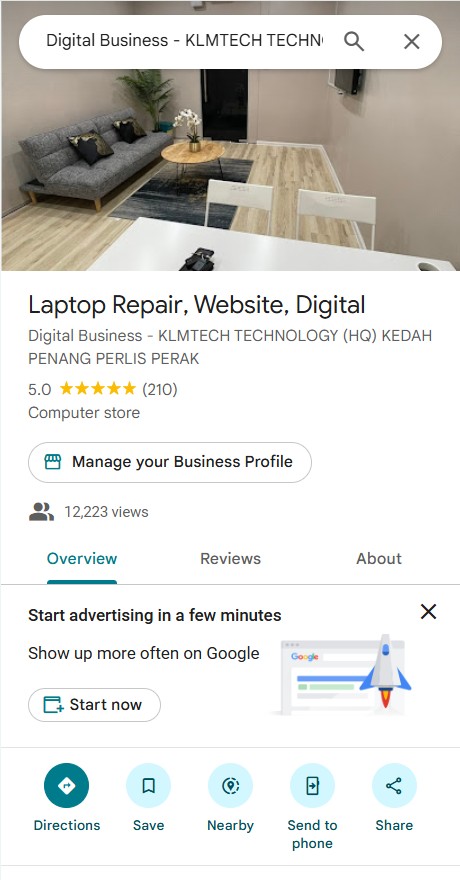Open the office interior cover photo

pos(230,168)
